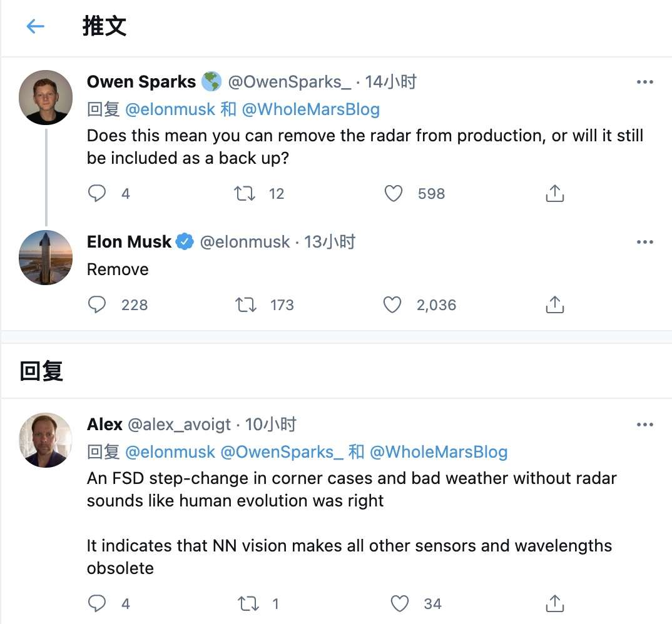Image resolution: width=672 pixels, height=624 pixels.
Task: Reply to Owen Sparks' tweet
Action: (97, 194)
